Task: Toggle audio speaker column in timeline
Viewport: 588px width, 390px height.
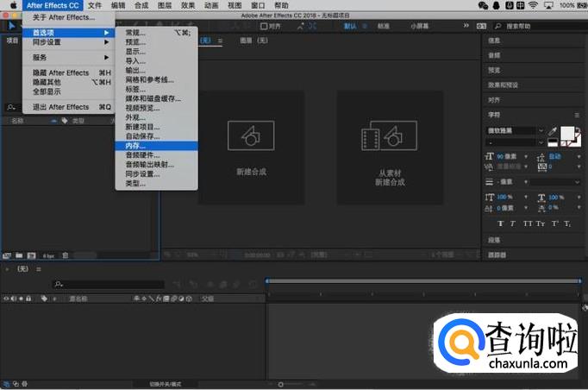Action: [14, 299]
